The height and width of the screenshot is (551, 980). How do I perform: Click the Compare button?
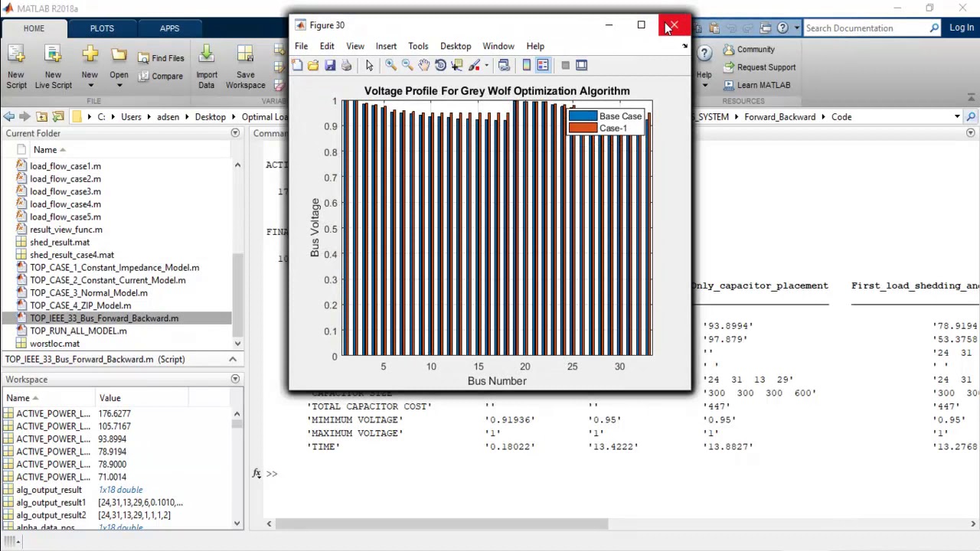tap(162, 77)
